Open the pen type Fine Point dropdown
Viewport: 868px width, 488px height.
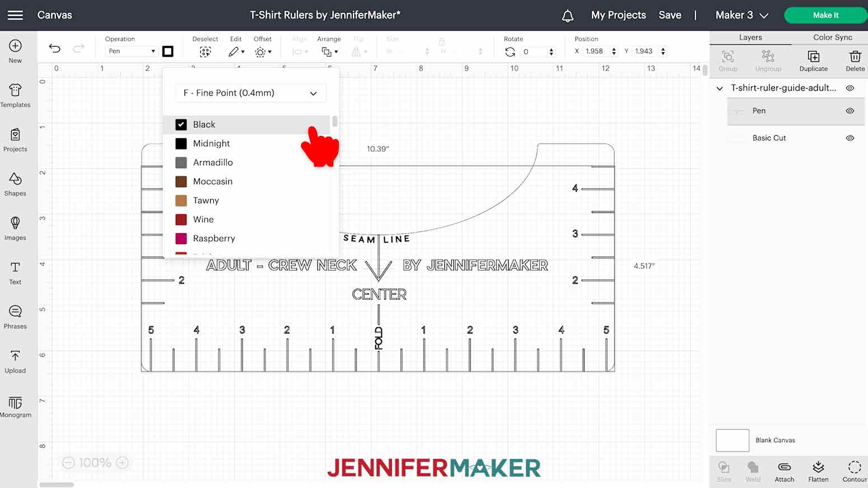[250, 93]
